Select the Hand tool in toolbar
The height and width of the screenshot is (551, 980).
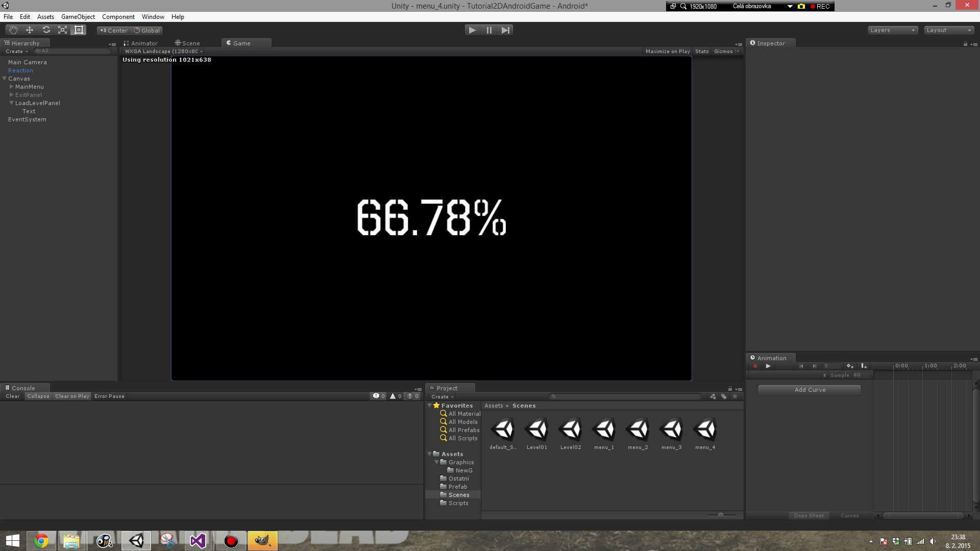13,30
